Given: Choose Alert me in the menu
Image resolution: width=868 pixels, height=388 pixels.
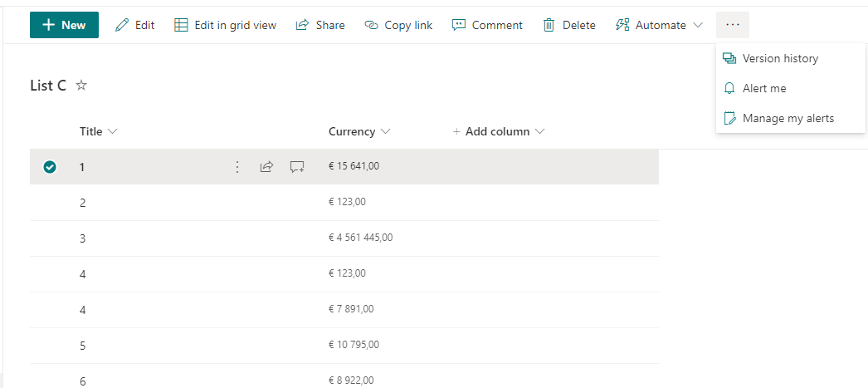Looking at the screenshot, I should point(763,88).
